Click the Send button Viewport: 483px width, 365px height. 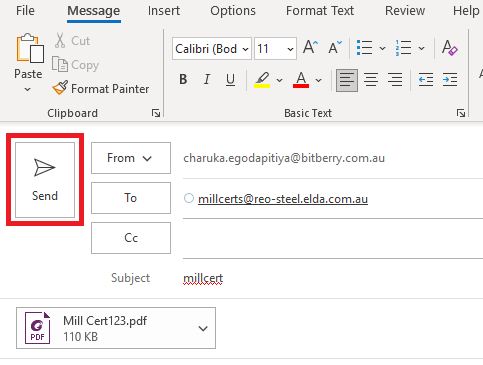45,180
